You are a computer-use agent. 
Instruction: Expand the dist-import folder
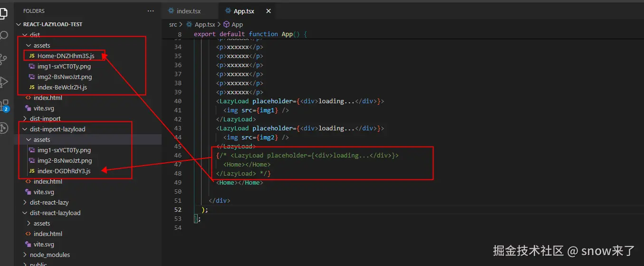click(x=25, y=118)
